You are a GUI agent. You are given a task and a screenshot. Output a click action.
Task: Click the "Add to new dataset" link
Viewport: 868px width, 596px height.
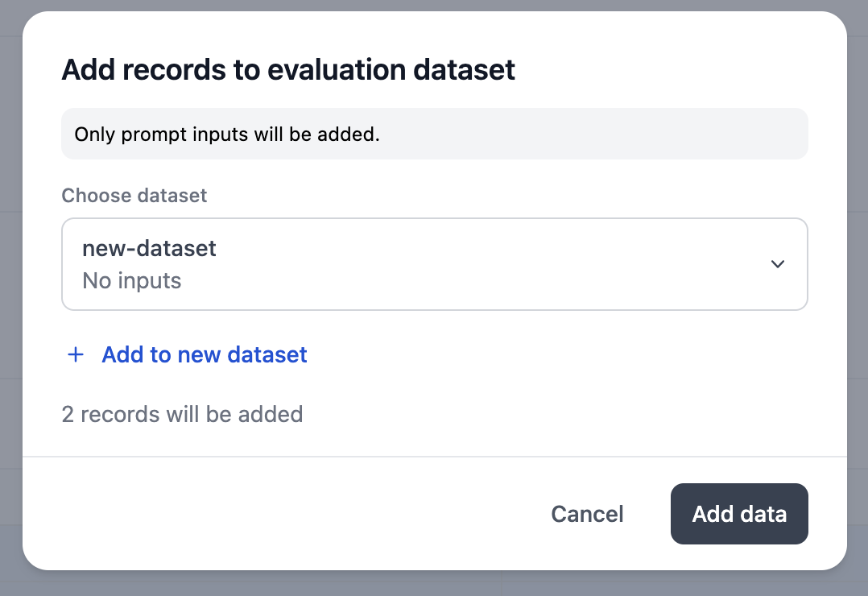coord(205,354)
